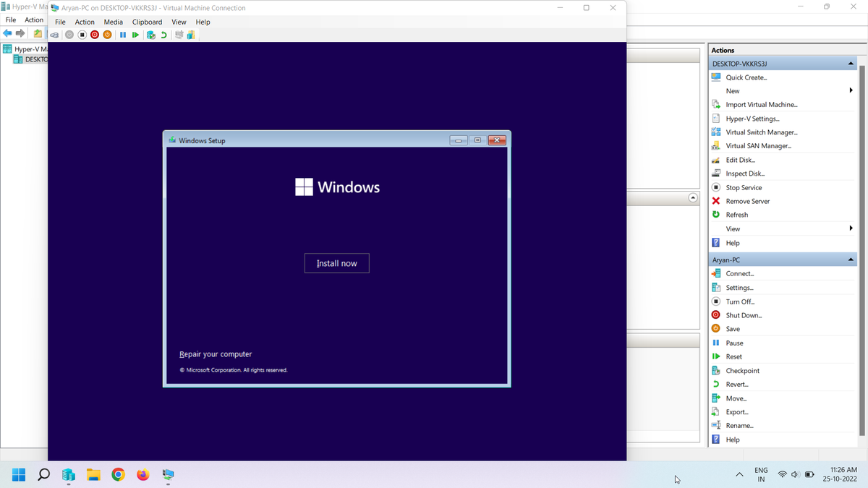Click the Install now button
The image size is (868, 488).
337,263
